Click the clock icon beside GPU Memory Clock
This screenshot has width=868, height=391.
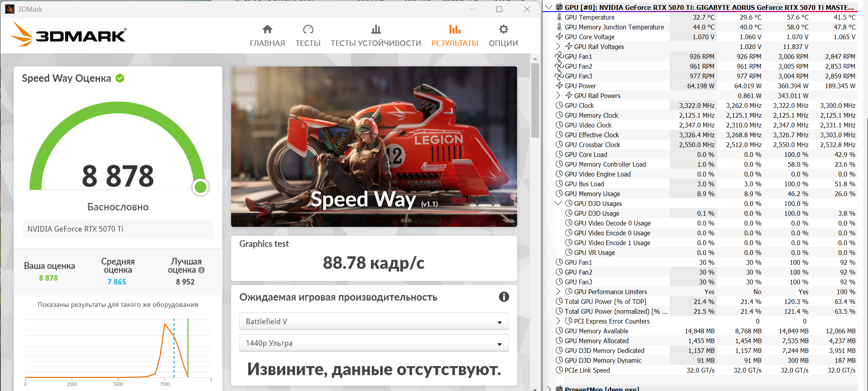click(559, 115)
